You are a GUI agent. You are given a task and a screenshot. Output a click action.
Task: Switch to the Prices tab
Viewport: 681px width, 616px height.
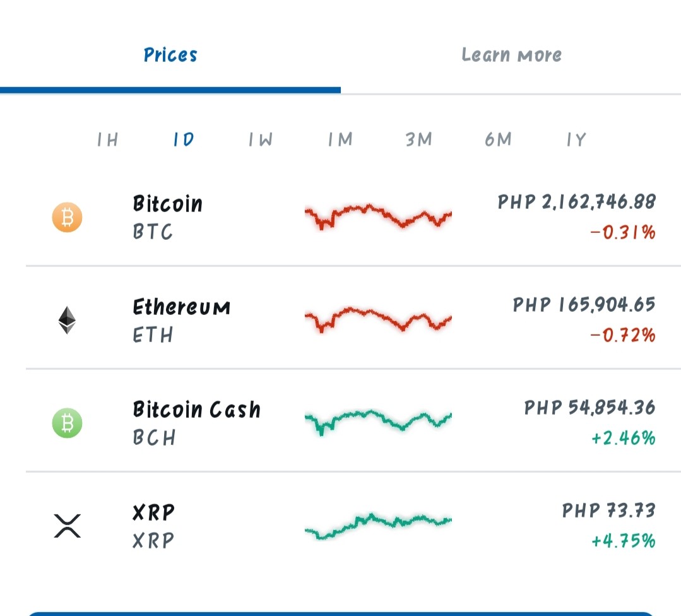point(170,55)
